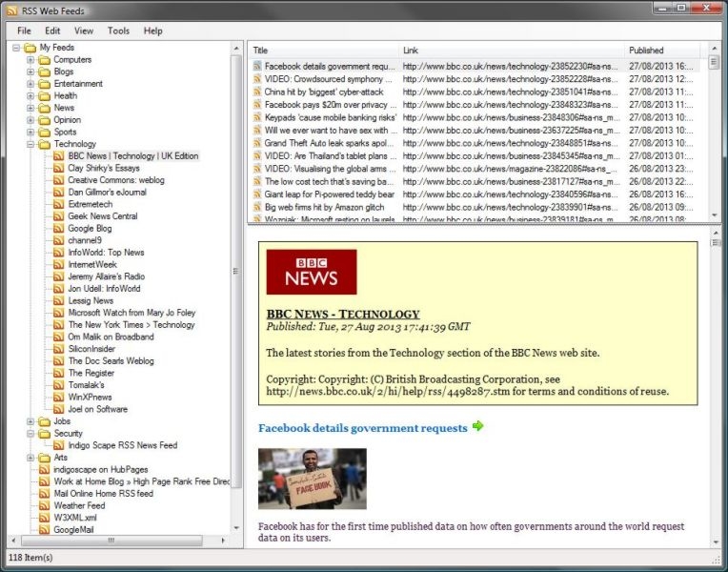Screen dimensions: 728x572
Task: Open the File menu
Action: pyautogui.click(x=24, y=31)
